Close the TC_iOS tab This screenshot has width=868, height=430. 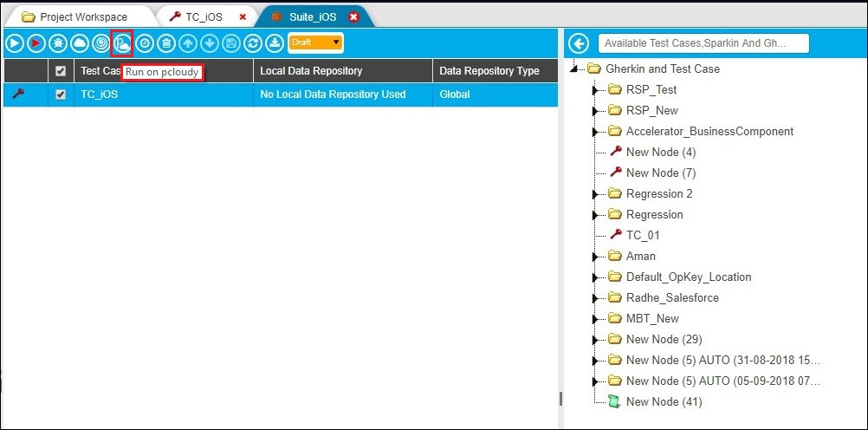pyautogui.click(x=243, y=17)
